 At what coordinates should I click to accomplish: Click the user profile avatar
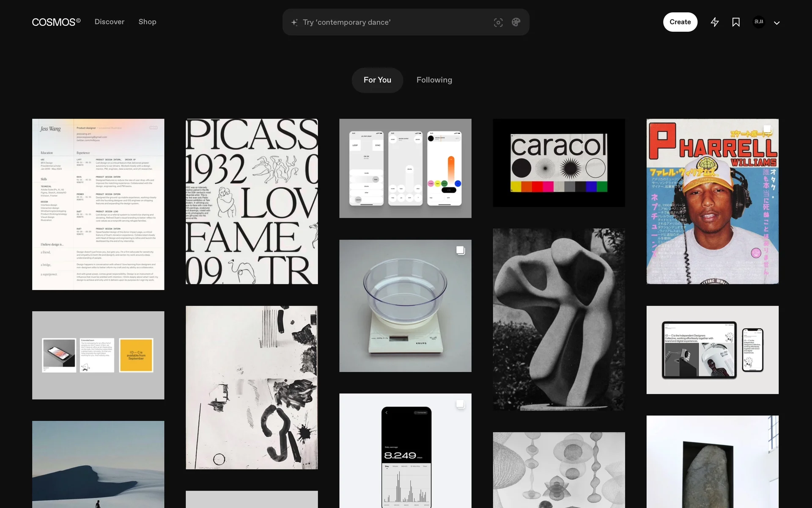tap(759, 22)
